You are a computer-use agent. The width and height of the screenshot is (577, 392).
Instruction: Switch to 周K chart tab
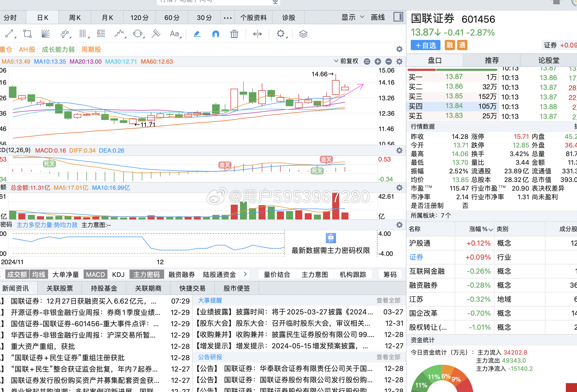[x=75, y=18]
